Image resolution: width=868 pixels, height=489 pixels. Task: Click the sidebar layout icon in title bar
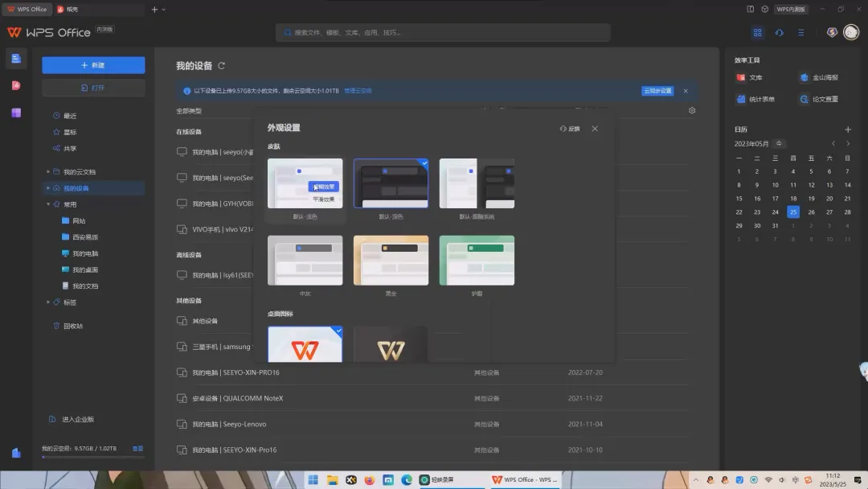[750, 9]
